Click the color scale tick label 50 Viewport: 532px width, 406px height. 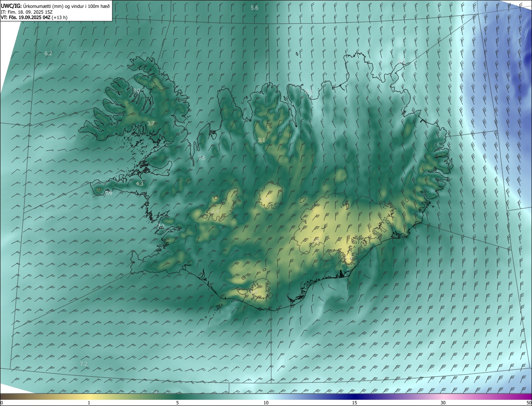coord(529,403)
